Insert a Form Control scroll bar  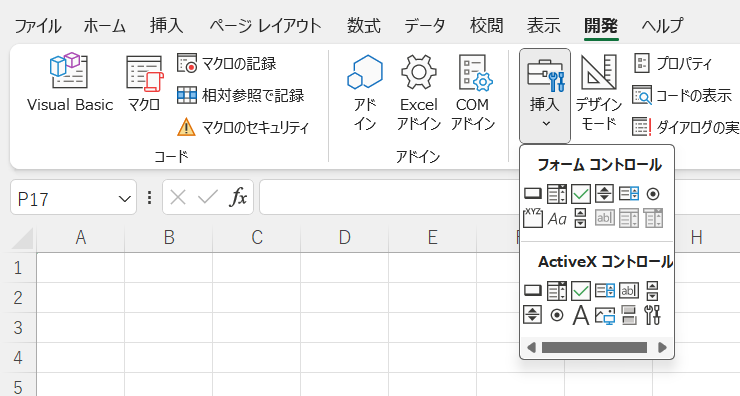tap(580, 218)
